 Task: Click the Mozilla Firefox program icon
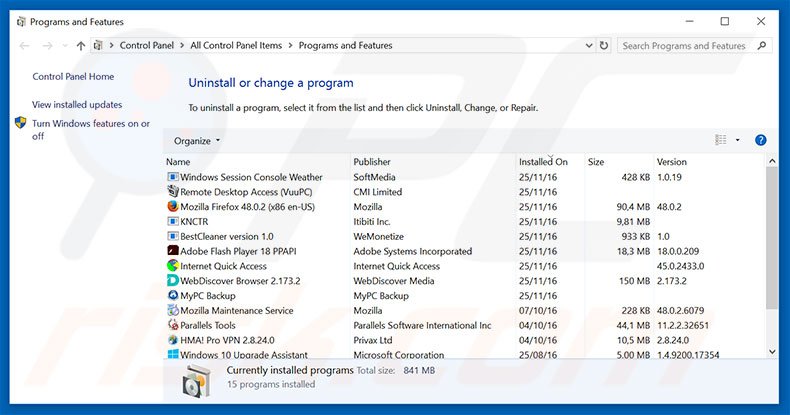coord(173,206)
